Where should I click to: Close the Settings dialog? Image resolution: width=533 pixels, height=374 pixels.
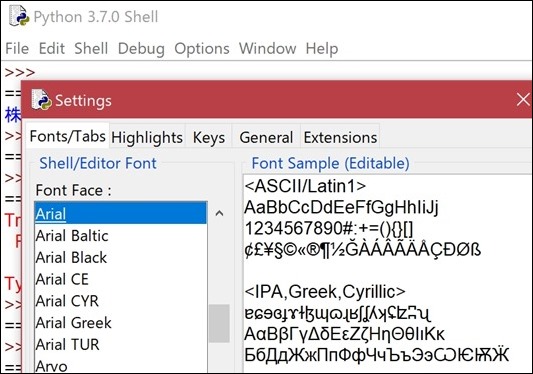click(x=523, y=100)
